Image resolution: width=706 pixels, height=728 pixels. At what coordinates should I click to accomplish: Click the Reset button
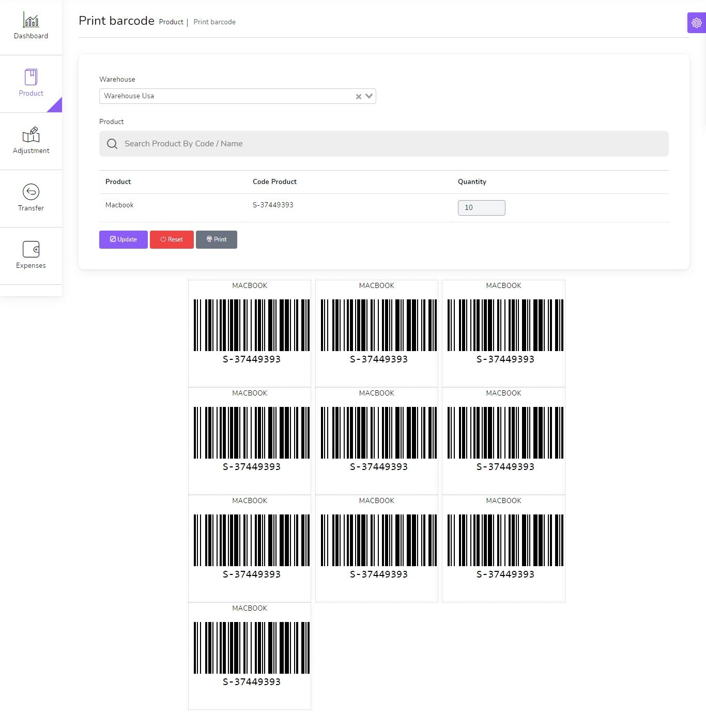[x=172, y=239]
